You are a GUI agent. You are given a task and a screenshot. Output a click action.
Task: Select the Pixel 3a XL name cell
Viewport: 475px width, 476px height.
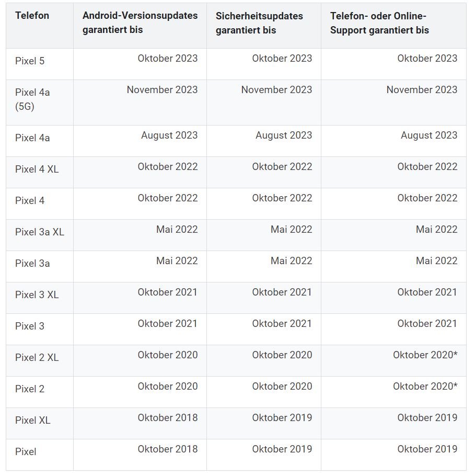[x=39, y=232]
